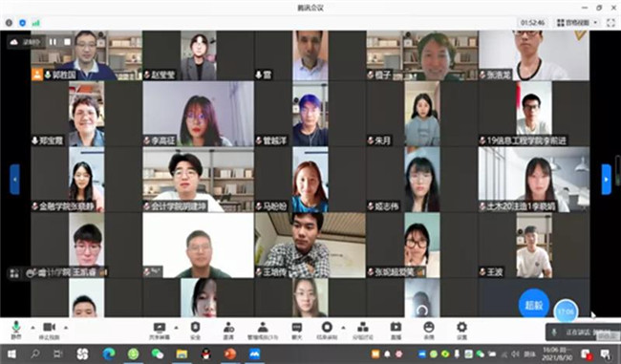
Task: Go to previous page of participants
Action: [14, 180]
